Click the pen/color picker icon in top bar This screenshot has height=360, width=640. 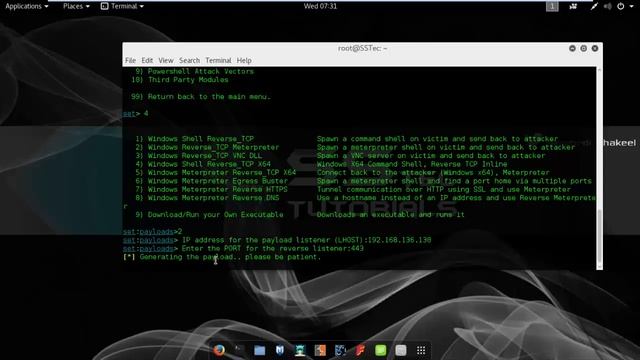coord(594,6)
